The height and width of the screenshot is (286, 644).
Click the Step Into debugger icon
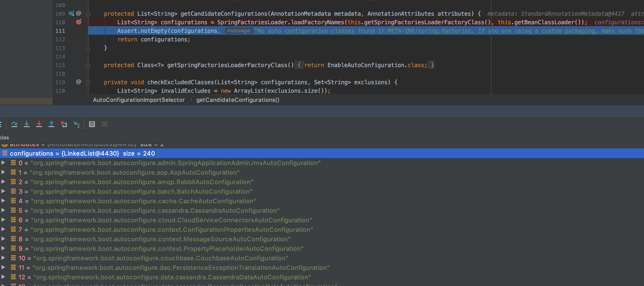coord(26,124)
